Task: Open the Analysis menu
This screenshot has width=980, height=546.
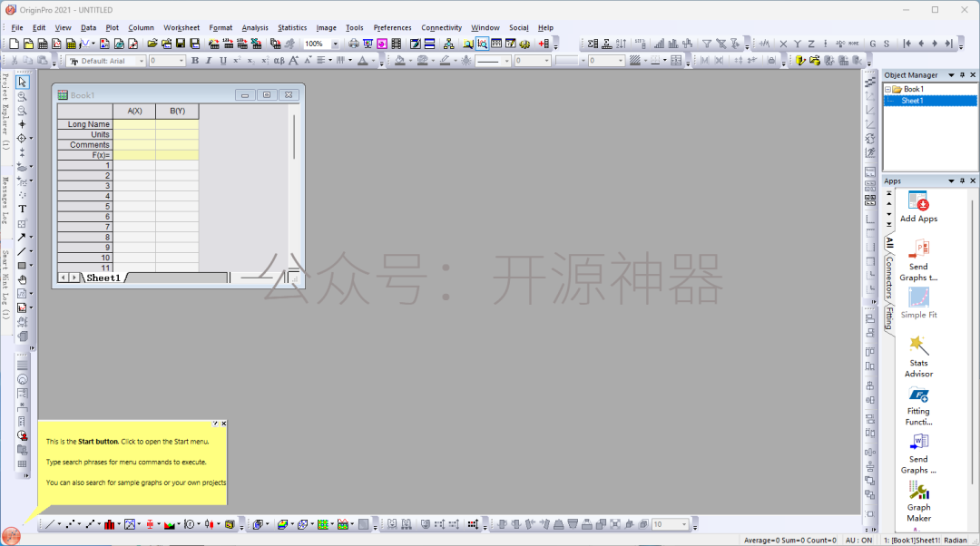Action: pos(255,27)
